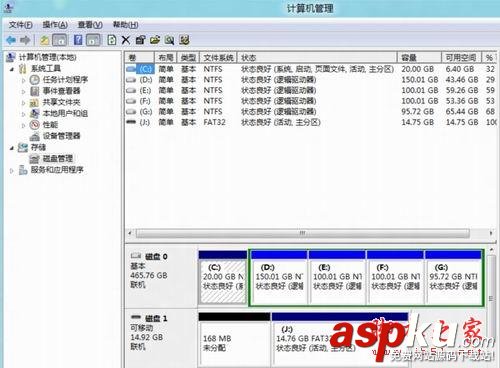This screenshot has height=368, width=500.
Task: Click the 设备管理器 icon in tree
Action: [x=35, y=136]
